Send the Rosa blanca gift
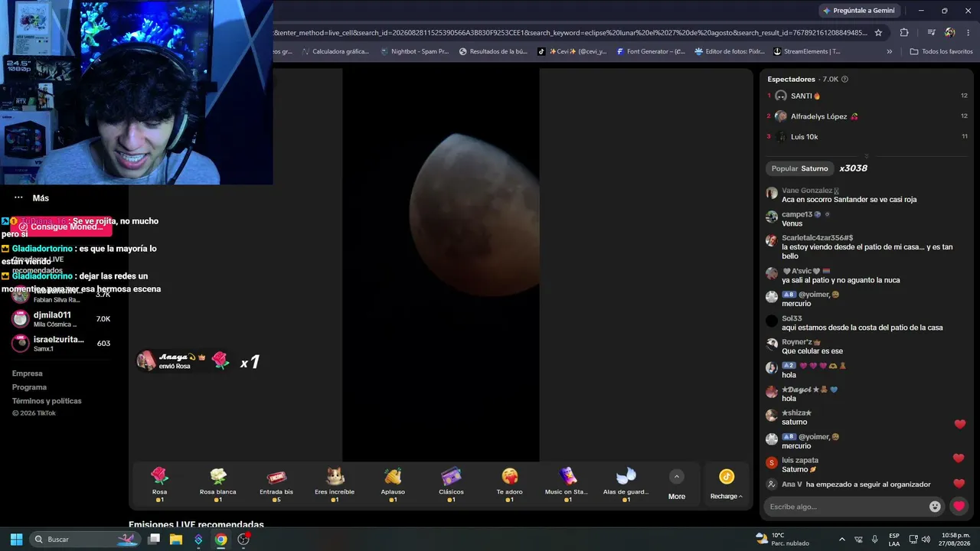Screen dimensions: 980x551 (x=218, y=485)
